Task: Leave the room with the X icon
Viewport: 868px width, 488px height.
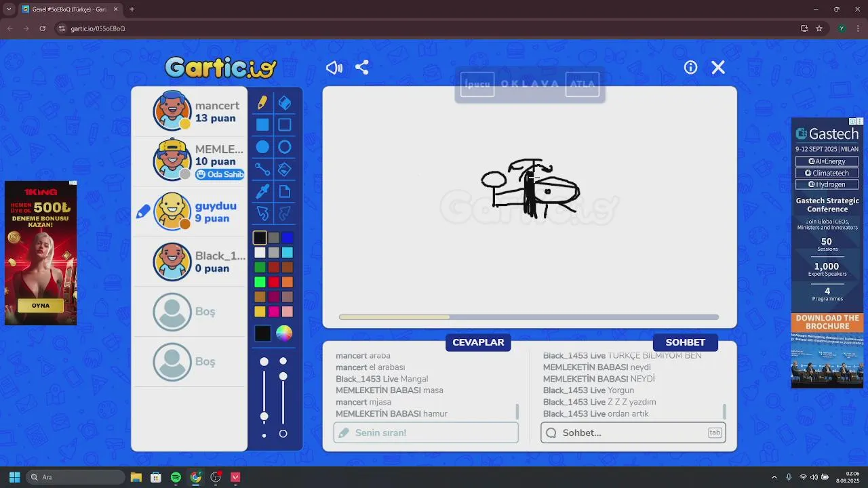Action: [718, 67]
